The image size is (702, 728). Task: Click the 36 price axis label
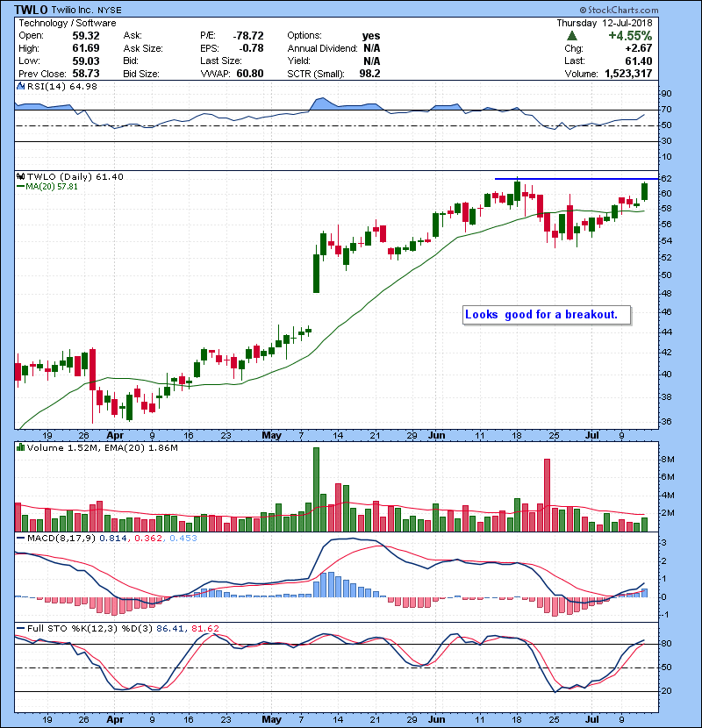point(666,422)
